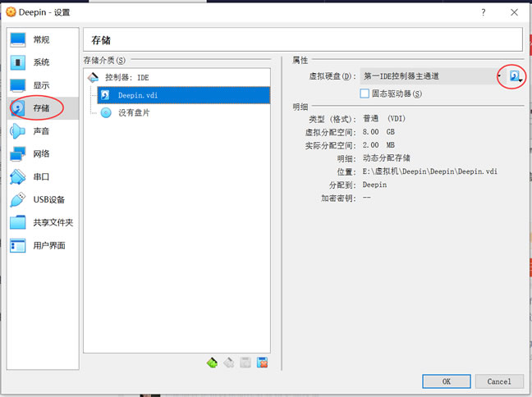Click the VirtualBox icon in title bar

click(x=11, y=12)
